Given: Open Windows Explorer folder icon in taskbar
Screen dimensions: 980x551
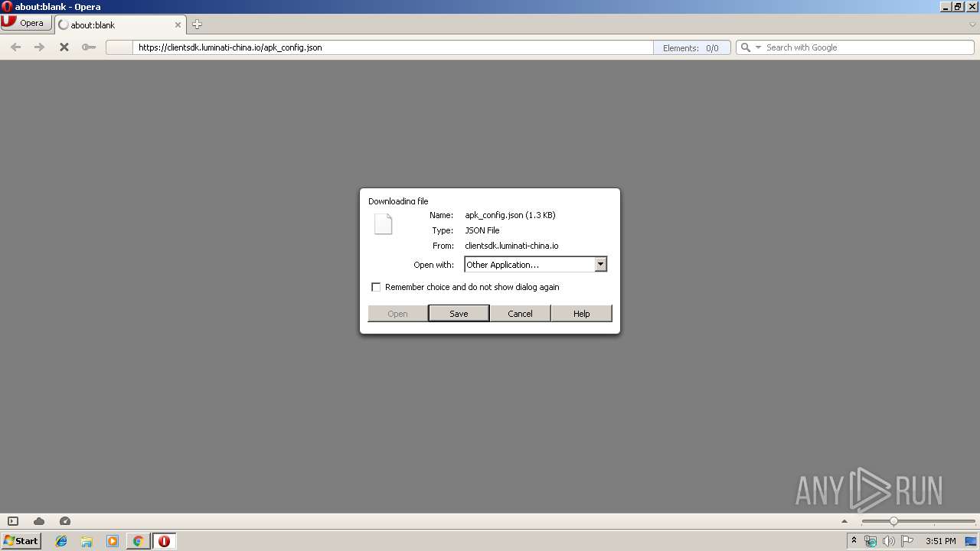Looking at the screenshot, I should click(87, 541).
